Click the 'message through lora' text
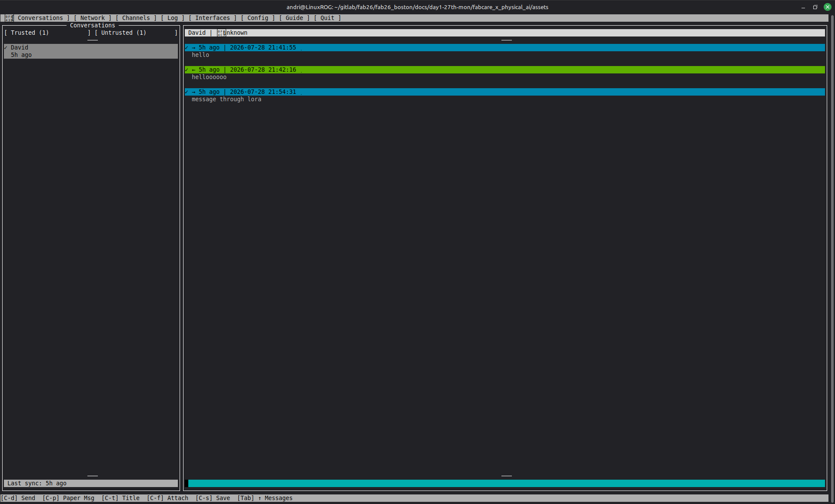 tap(227, 99)
